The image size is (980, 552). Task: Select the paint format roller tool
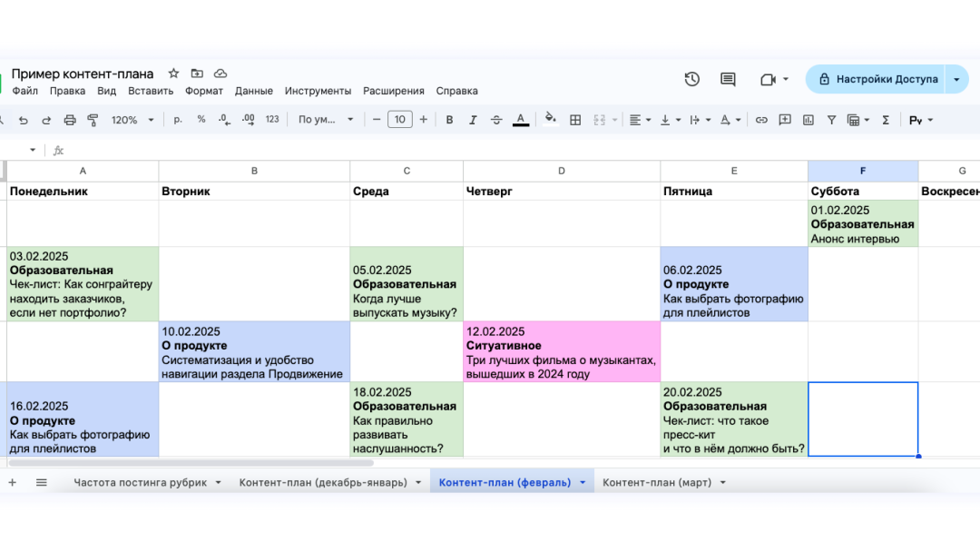[93, 120]
